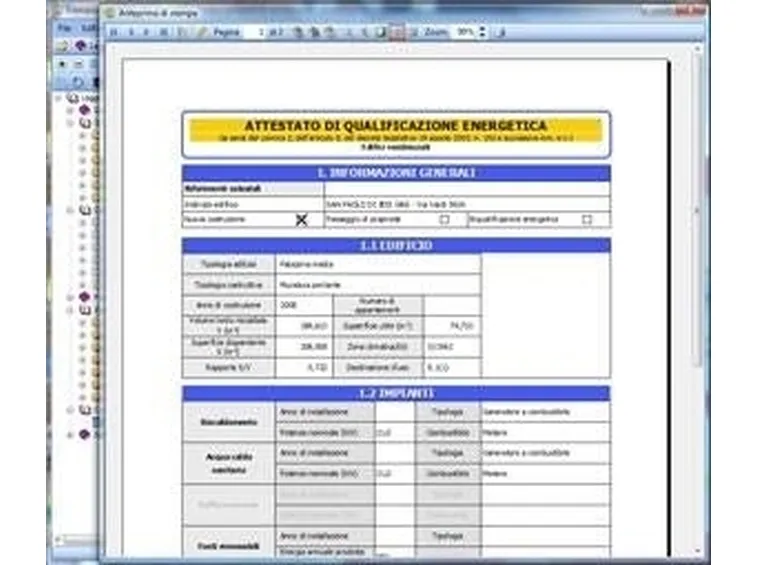
Task: Expand the bottom purple diamond tree node
Action: (x=70, y=435)
